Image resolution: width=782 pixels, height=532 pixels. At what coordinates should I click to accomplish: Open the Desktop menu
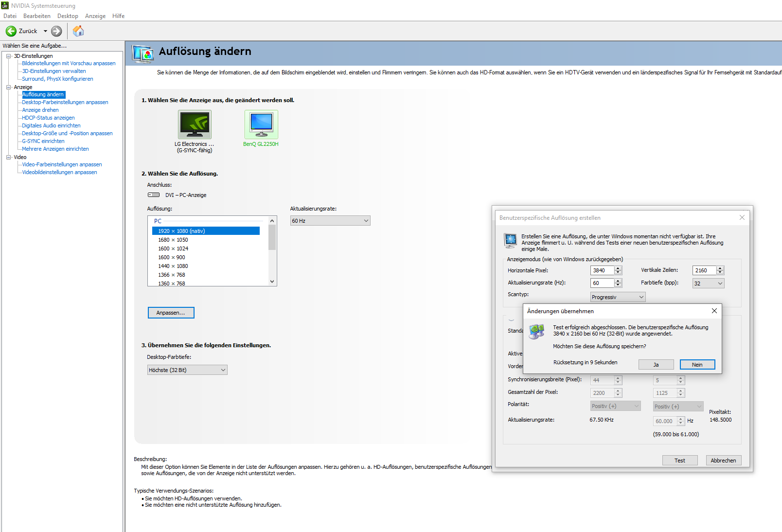[68, 16]
